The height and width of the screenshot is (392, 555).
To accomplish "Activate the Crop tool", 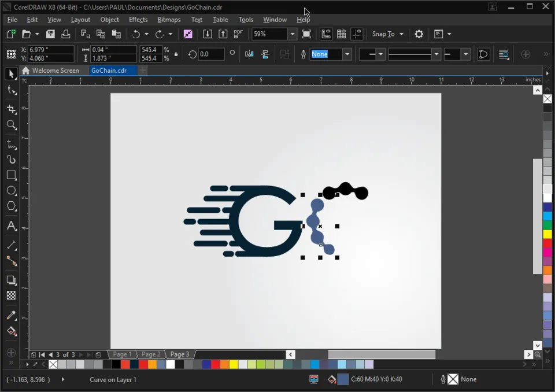I will 12,109.
